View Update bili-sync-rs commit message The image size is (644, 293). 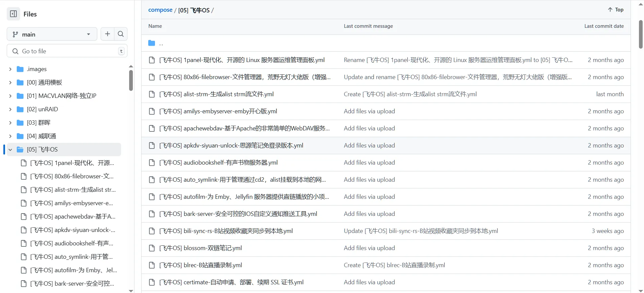click(x=421, y=231)
